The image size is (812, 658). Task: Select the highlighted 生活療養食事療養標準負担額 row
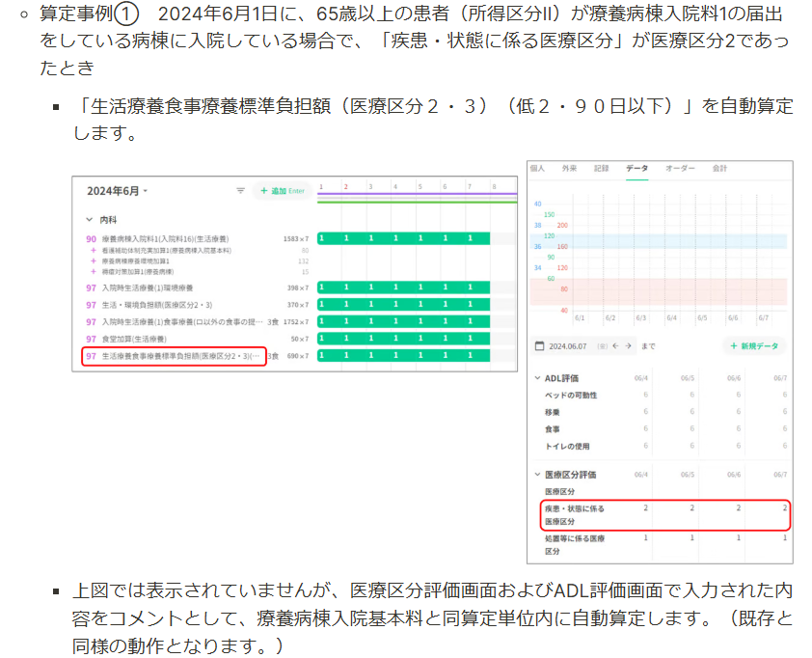tap(174, 356)
